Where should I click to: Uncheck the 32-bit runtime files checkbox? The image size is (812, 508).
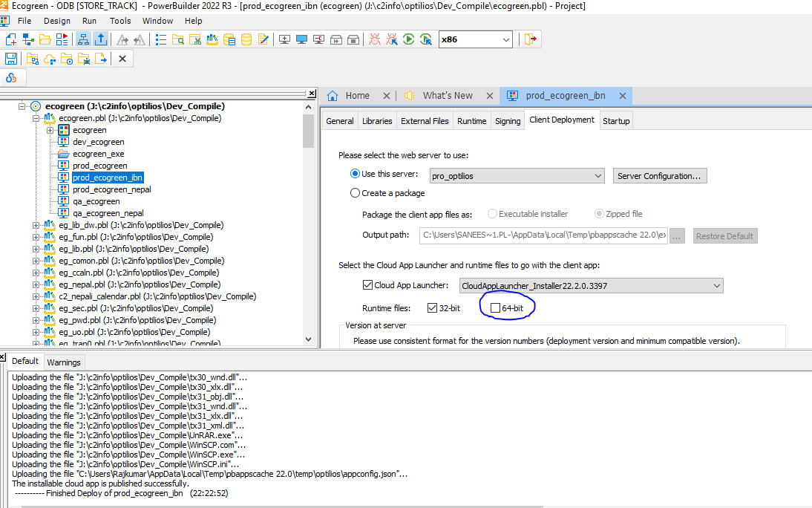[x=433, y=307]
